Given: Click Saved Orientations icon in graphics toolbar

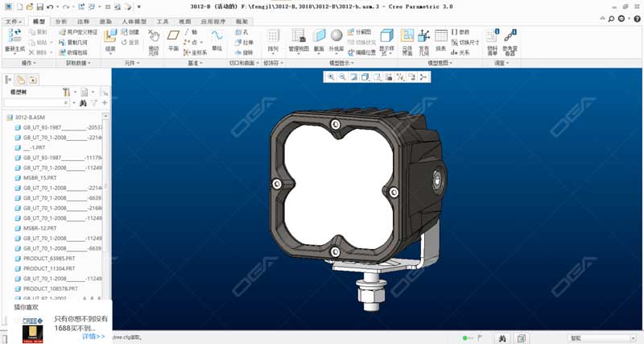Looking at the screenshot, I should point(377,77).
